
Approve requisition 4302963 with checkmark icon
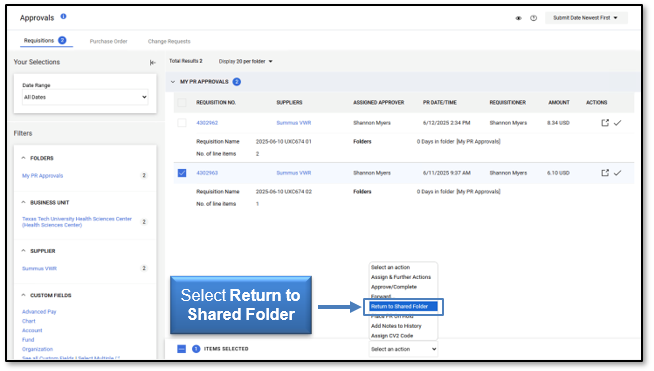[618, 173]
